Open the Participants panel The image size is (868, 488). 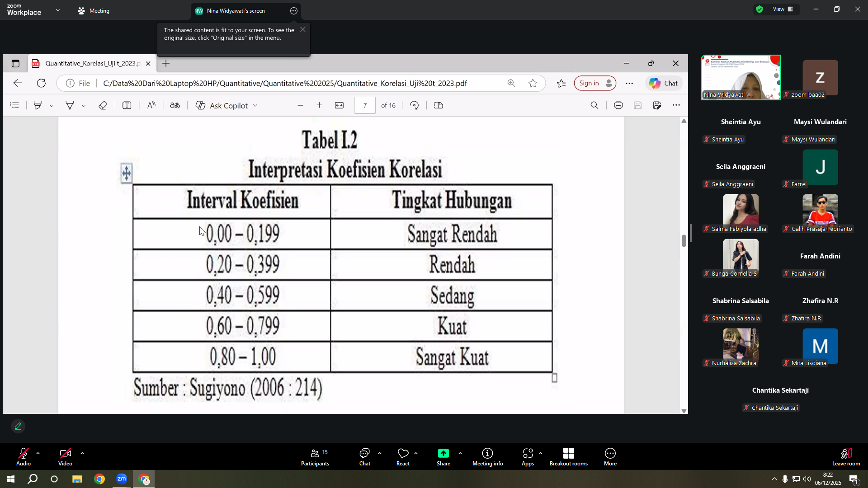(315, 457)
